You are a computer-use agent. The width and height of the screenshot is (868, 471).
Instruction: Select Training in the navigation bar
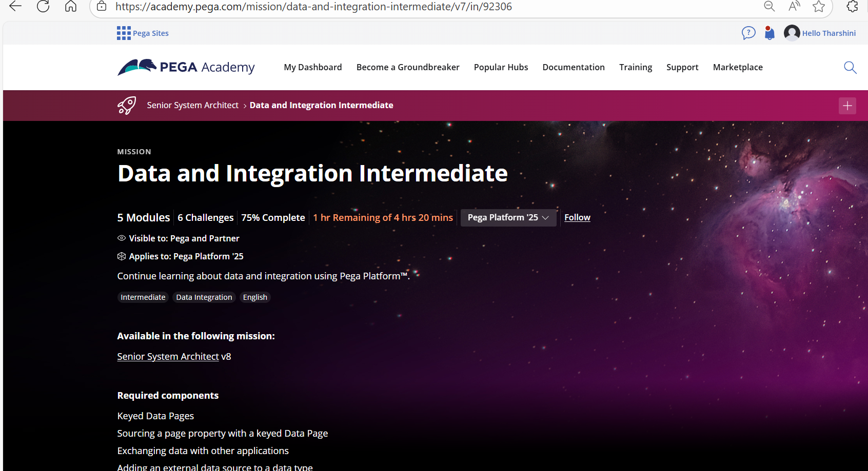coord(635,68)
